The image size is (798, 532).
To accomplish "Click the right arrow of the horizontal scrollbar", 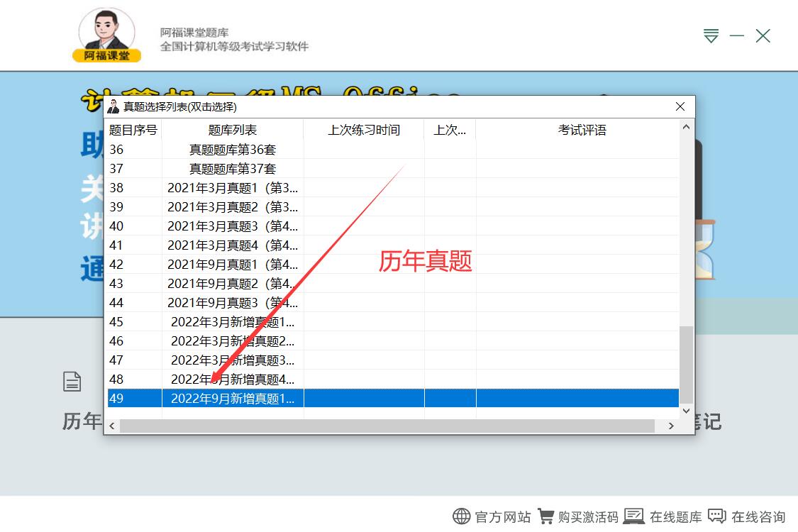I will click(671, 425).
